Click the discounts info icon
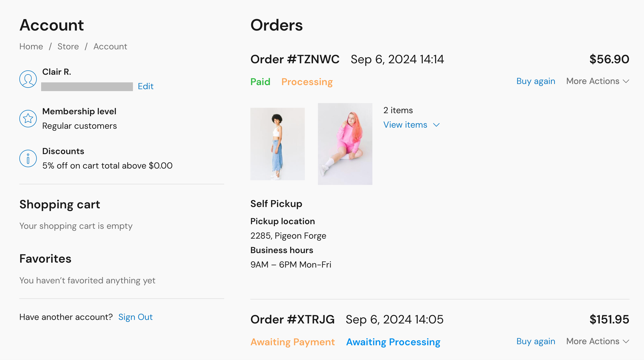The height and width of the screenshot is (360, 644). 28,158
